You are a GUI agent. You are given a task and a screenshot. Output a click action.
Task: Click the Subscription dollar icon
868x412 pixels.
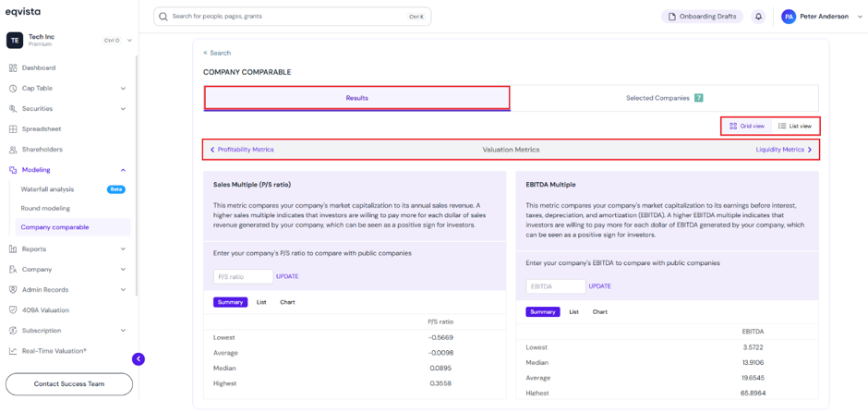coord(13,331)
